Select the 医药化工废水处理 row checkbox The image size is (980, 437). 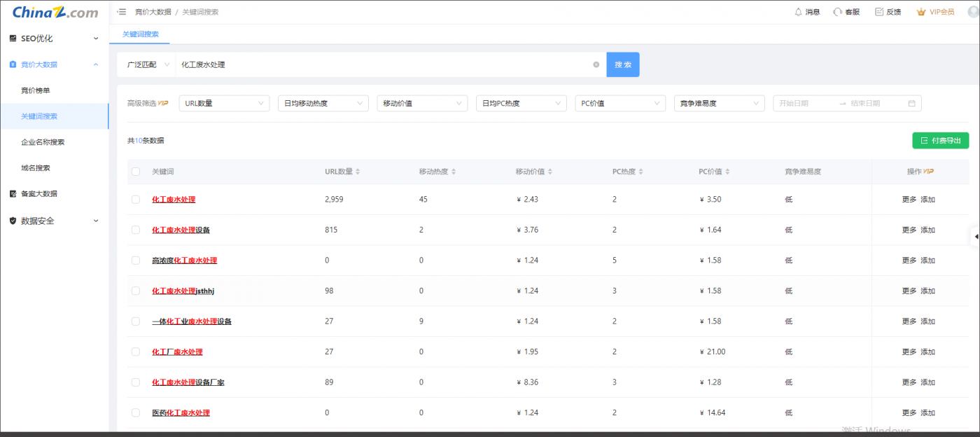pyautogui.click(x=136, y=413)
